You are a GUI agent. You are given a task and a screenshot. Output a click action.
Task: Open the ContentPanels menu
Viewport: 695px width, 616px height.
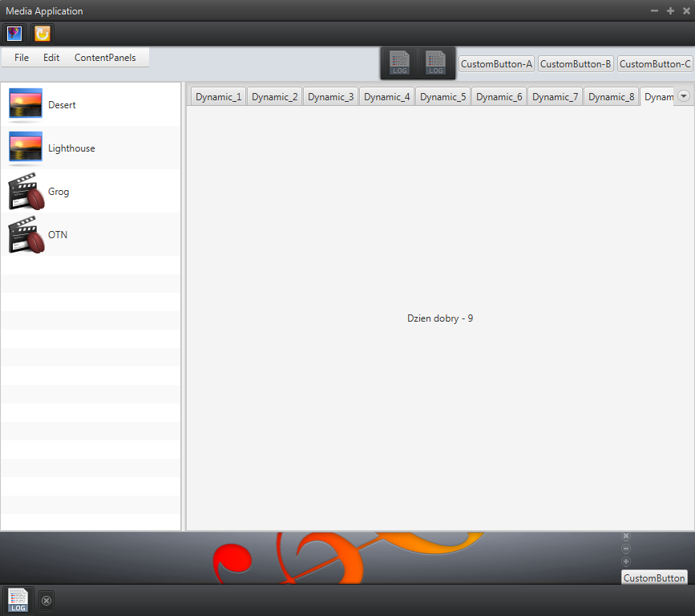pyautogui.click(x=105, y=58)
